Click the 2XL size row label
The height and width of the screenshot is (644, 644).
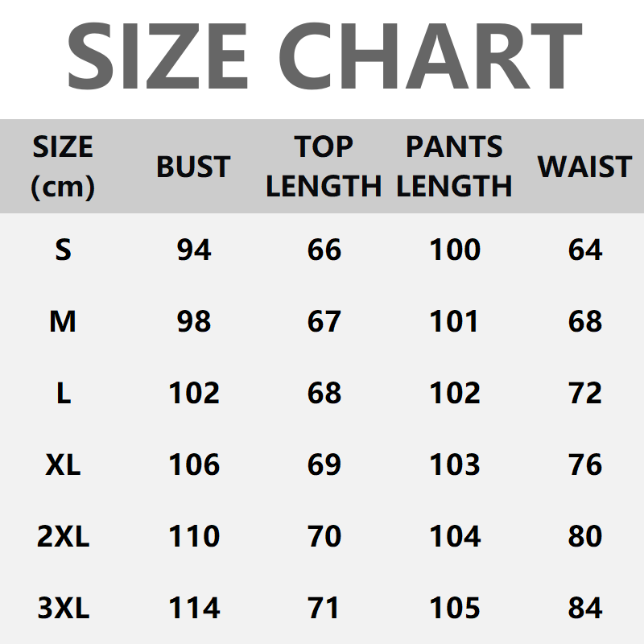point(63,537)
